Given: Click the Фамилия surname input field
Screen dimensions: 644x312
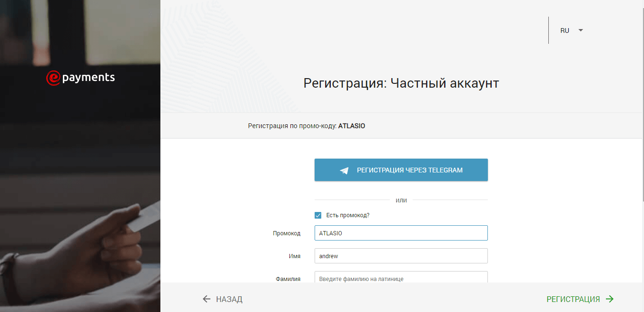Looking at the screenshot, I should tap(401, 277).
